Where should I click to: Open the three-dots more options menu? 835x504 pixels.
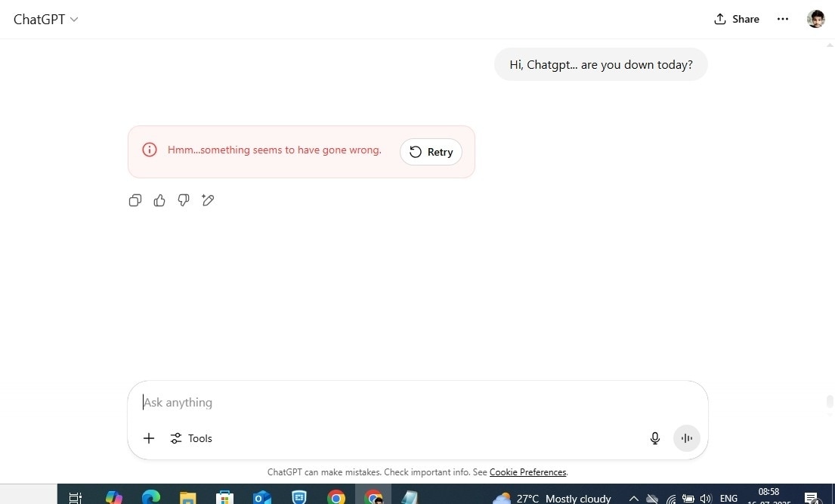782,19
